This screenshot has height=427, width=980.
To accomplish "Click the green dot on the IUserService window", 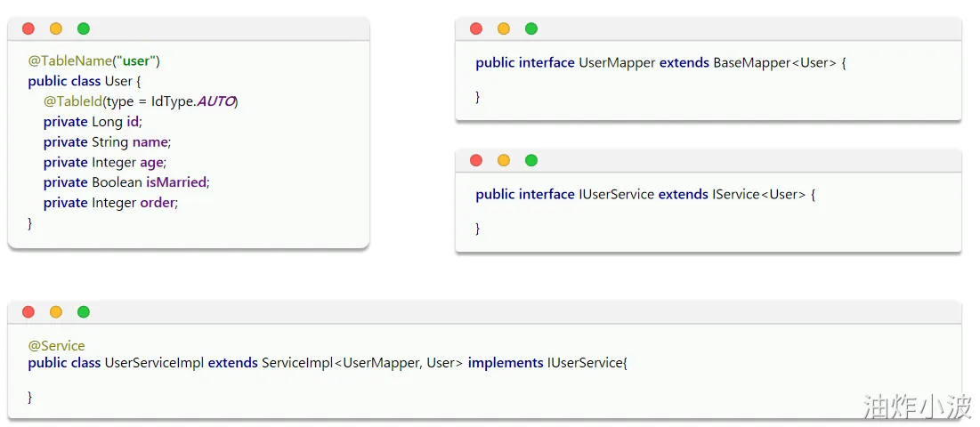I will [x=531, y=160].
